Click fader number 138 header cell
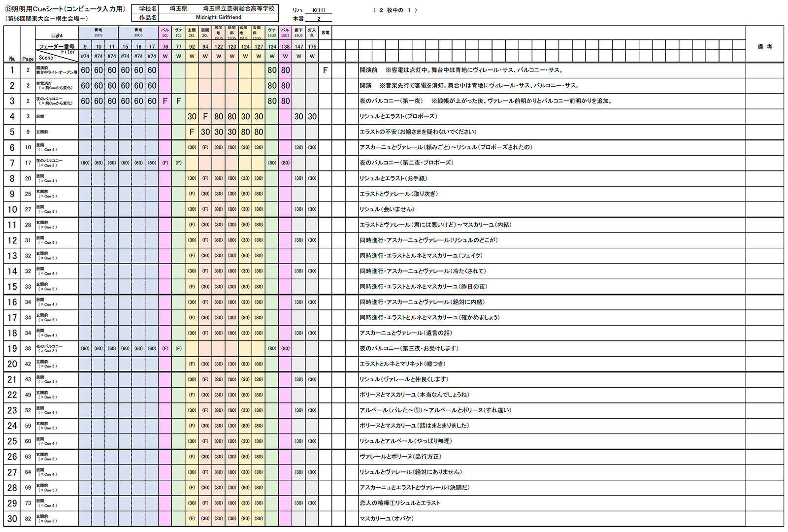Screen dimensions: 788x532 285,47
